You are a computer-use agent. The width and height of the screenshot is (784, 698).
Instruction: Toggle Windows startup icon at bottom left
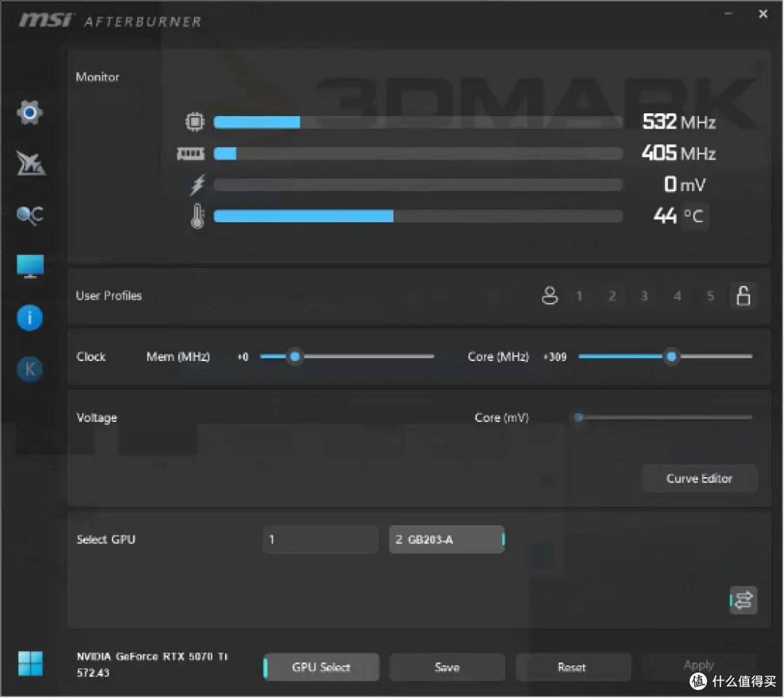click(30, 663)
